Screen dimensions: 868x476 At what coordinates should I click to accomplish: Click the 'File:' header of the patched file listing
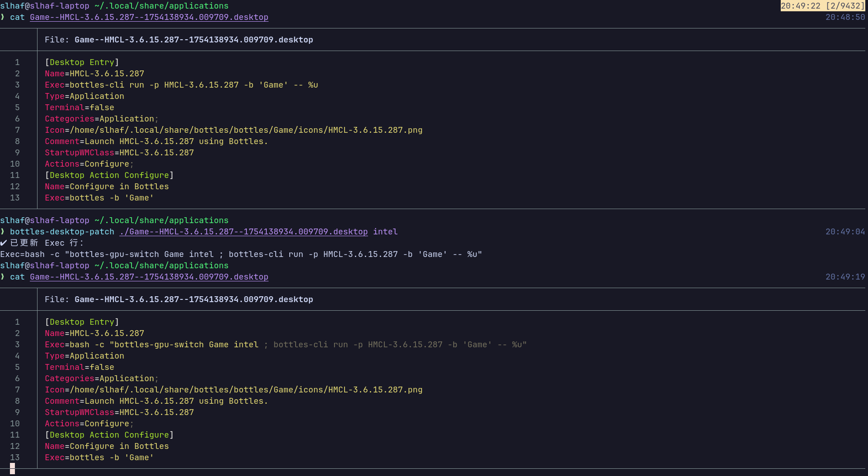tap(179, 299)
